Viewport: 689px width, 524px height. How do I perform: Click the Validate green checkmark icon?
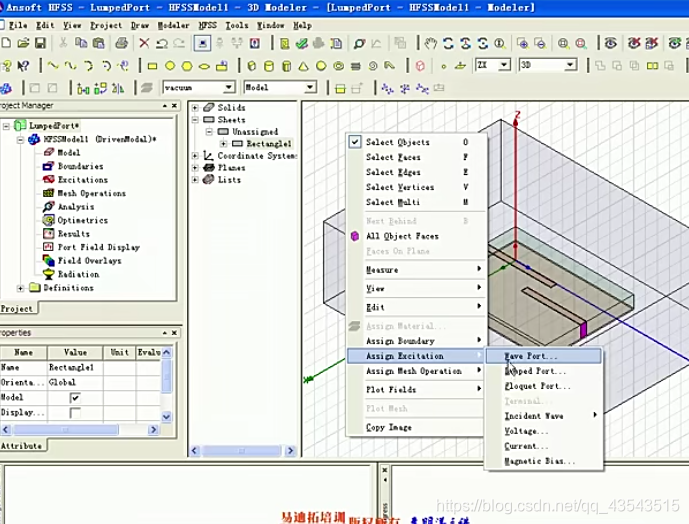point(301,43)
